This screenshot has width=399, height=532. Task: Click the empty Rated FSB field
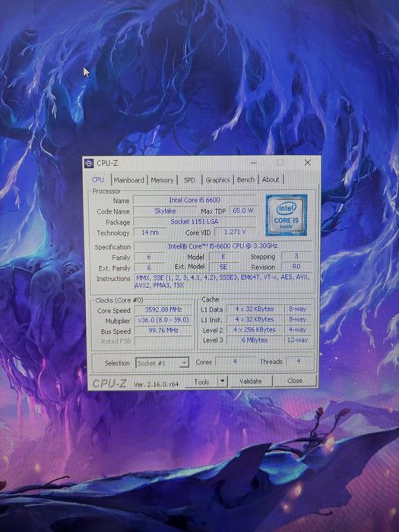163,340
